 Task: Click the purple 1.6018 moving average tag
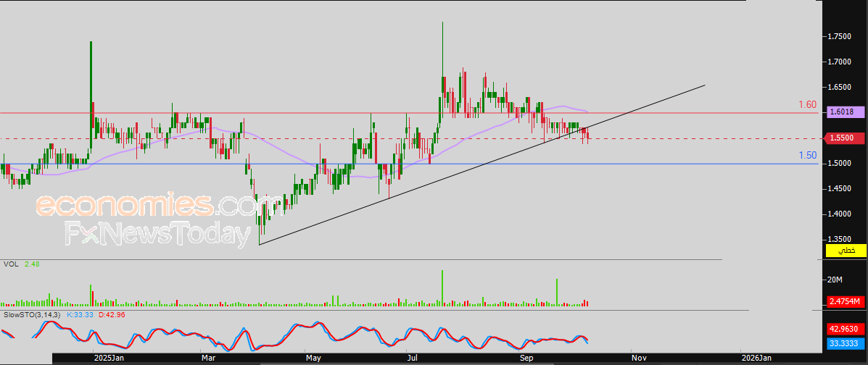[846, 112]
